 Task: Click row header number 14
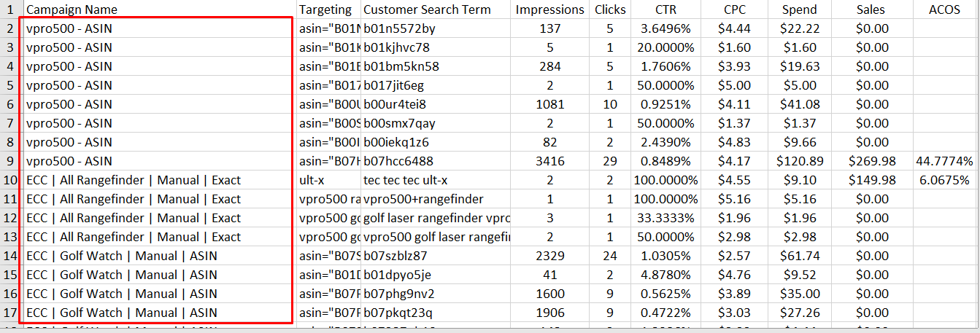pos(10,256)
